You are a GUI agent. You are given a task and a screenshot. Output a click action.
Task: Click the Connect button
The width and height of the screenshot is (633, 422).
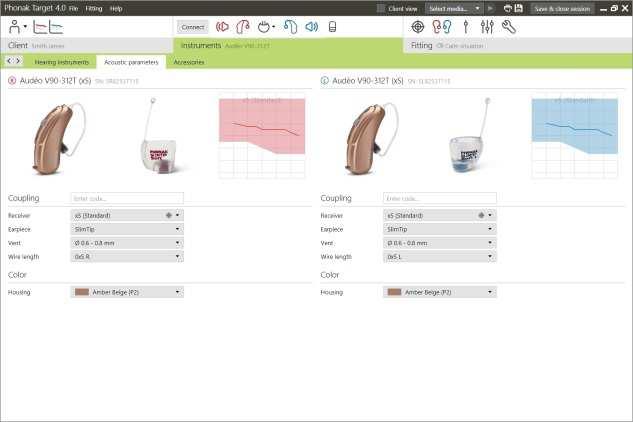193,27
